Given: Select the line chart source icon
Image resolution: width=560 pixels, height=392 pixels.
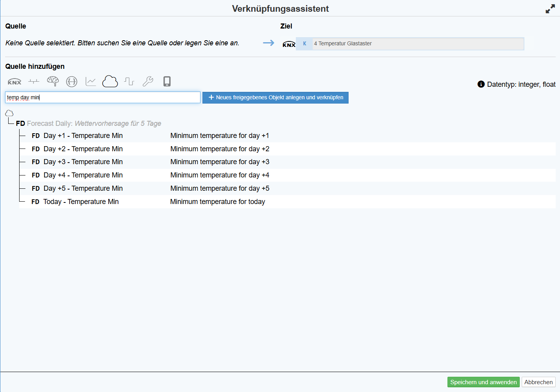Looking at the screenshot, I should click(x=91, y=81).
